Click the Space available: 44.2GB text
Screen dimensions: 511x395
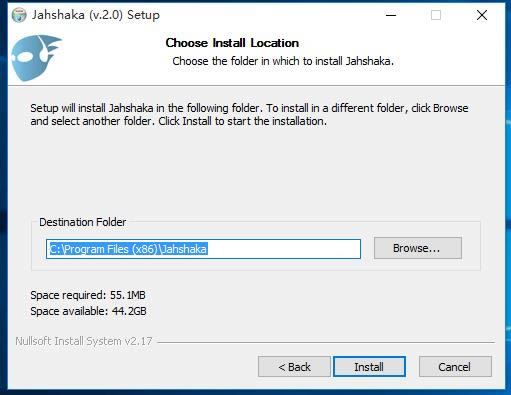[x=88, y=311]
